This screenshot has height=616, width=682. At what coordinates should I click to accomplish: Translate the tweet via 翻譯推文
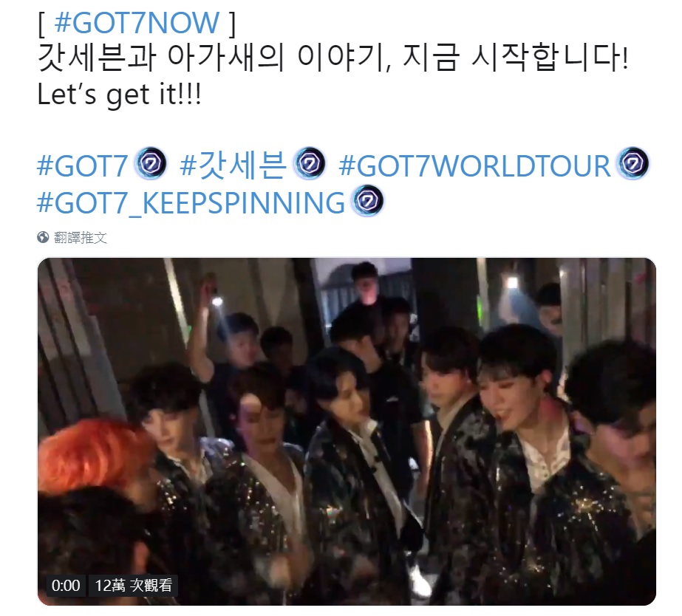click(x=80, y=237)
